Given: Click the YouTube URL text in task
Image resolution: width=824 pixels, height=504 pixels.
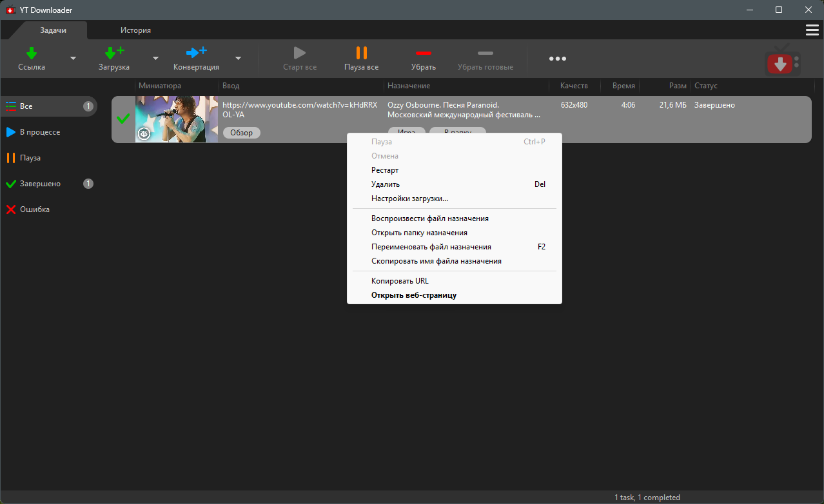Looking at the screenshot, I should tap(300, 110).
